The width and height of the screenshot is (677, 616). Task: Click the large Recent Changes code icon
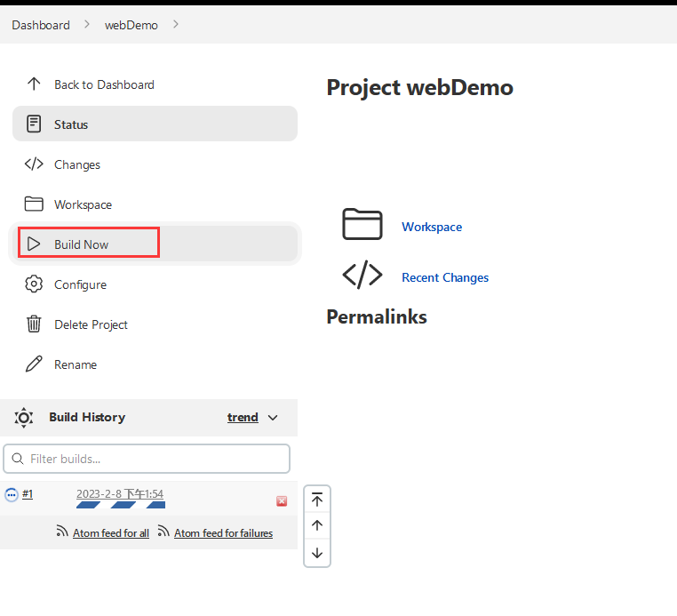coord(362,275)
